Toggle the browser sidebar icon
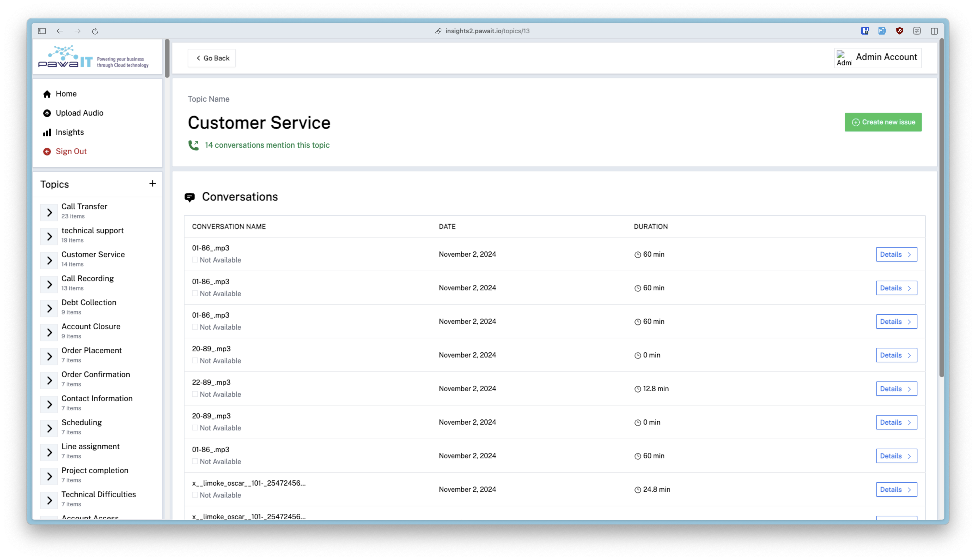 coord(42,31)
